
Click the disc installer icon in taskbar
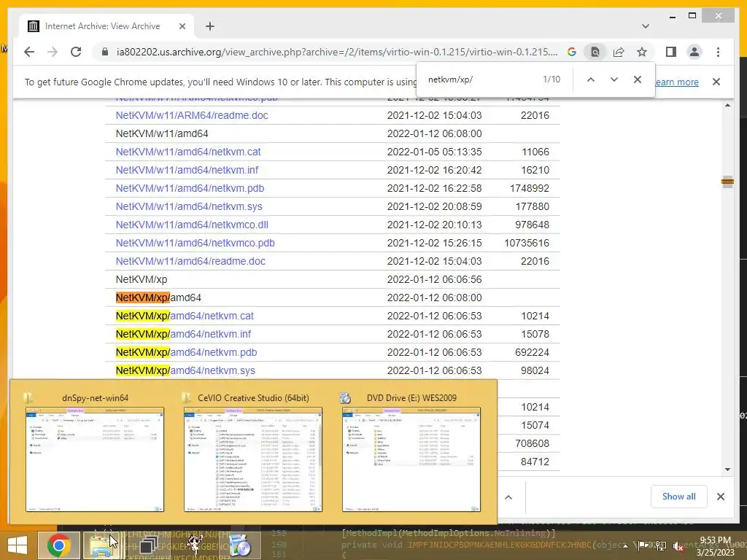pyautogui.click(x=240, y=545)
